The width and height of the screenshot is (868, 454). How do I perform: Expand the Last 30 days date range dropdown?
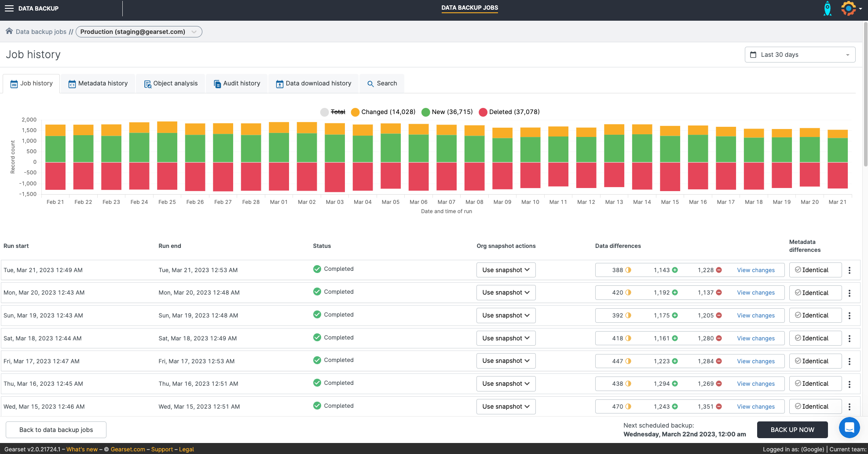click(800, 55)
